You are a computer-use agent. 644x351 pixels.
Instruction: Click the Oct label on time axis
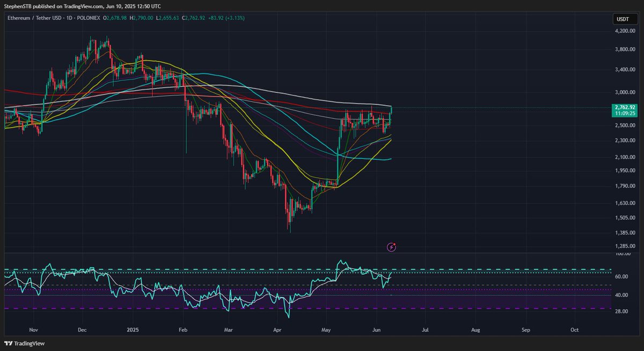574,330
